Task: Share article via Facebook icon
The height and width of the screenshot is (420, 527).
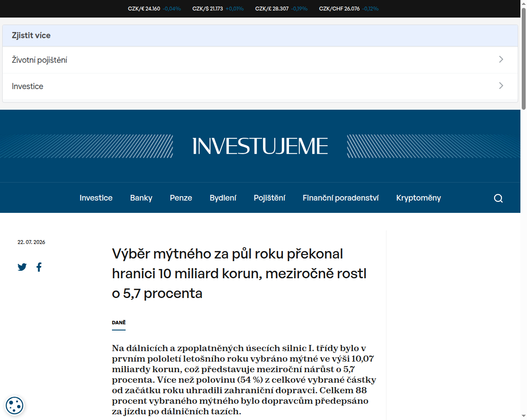Action: click(39, 267)
